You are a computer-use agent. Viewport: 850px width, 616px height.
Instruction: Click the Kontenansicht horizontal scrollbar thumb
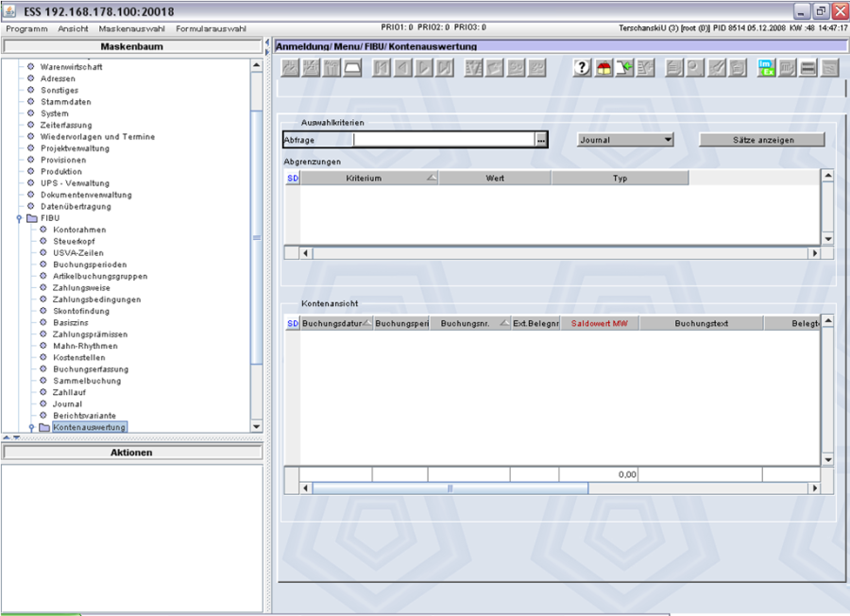pyautogui.click(x=450, y=488)
